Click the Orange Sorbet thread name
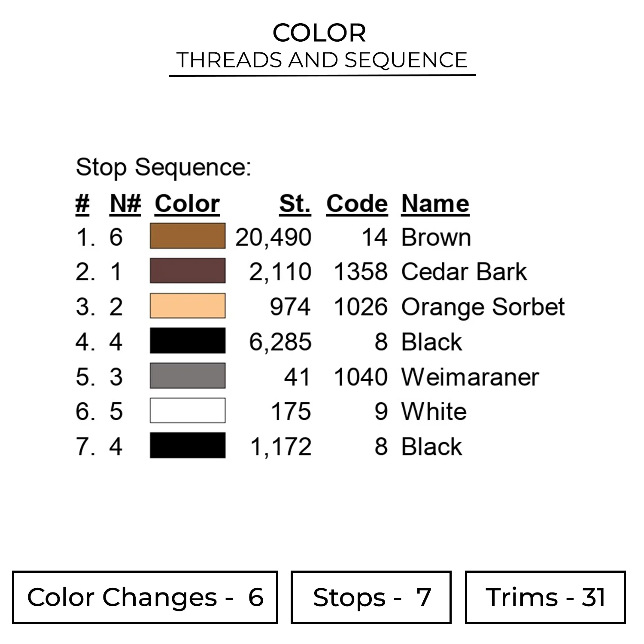This screenshot has height=644, width=644. 483,307
